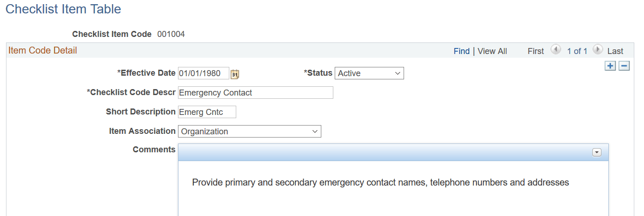Click the Find link
644x216 pixels.
[x=461, y=51]
